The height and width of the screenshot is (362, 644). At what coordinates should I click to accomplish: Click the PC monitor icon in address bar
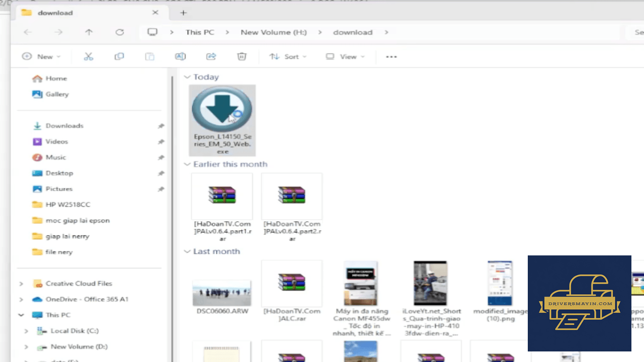tap(152, 32)
